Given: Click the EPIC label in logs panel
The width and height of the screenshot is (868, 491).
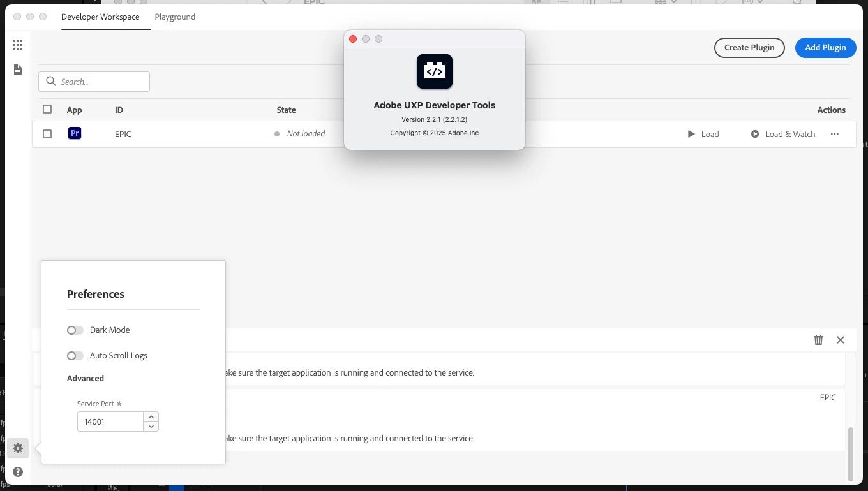Looking at the screenshot, I should [x=828, y=397].
